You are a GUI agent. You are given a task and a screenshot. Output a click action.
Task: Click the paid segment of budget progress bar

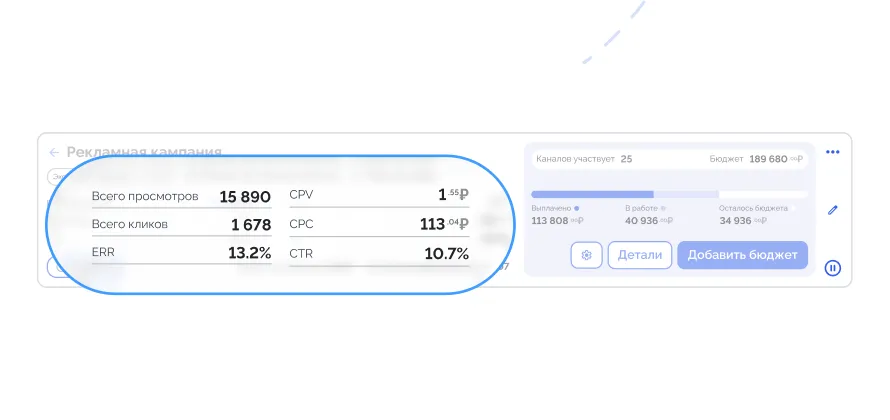(x=592, y=194)
